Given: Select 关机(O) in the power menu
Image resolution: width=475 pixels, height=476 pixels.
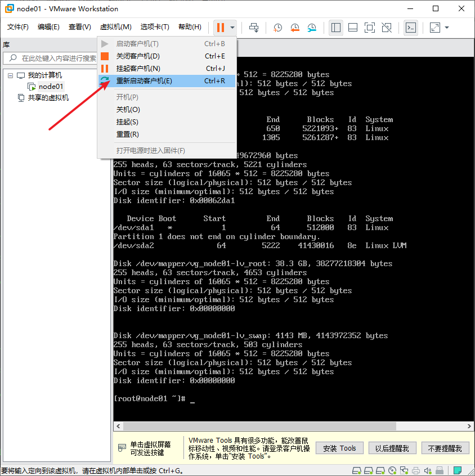Looking at the screenshot, I should (167, 110).
